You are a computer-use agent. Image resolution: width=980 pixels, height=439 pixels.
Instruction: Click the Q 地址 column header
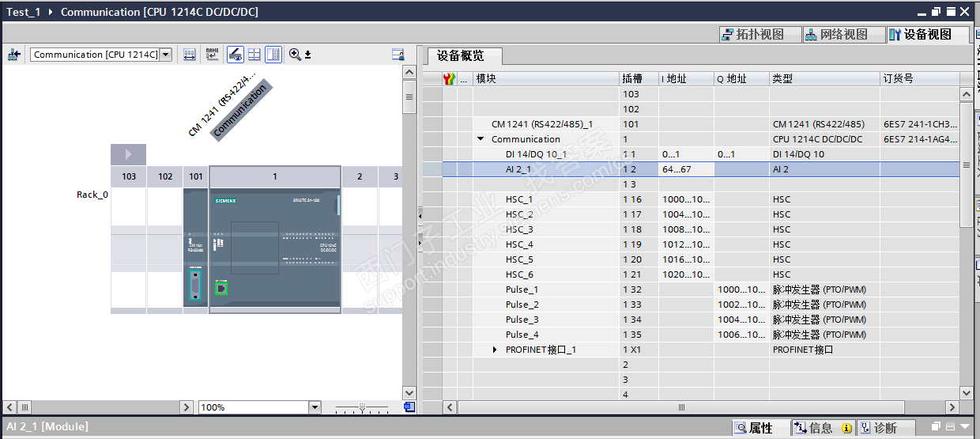(741, 78)
